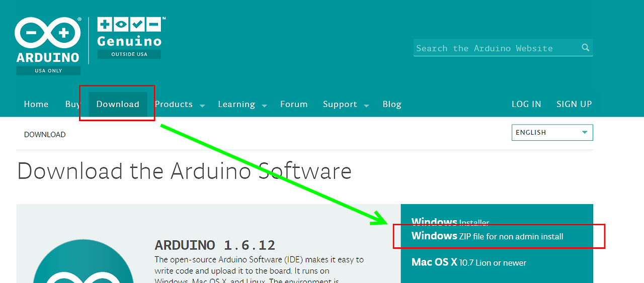Click the DOWNLOAD breadcrumb
Image resolution: width=644 pixels, height=283 pixels.
pos(45,135)
